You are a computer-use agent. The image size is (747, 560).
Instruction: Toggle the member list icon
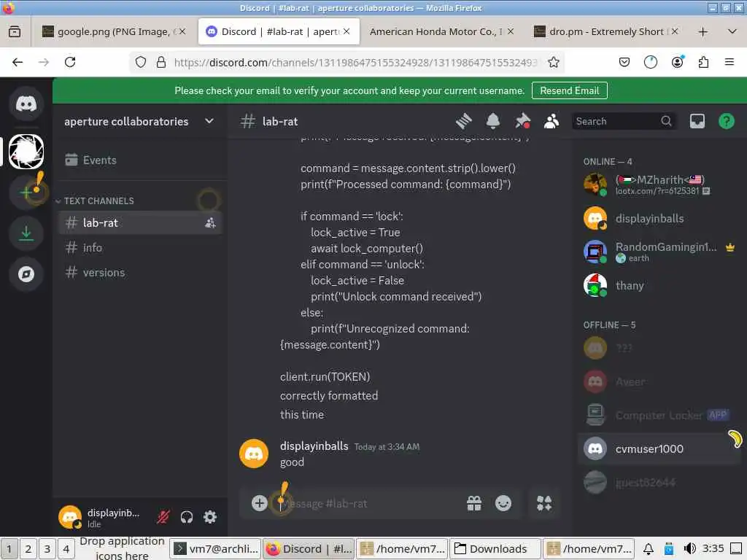[551, 122]
